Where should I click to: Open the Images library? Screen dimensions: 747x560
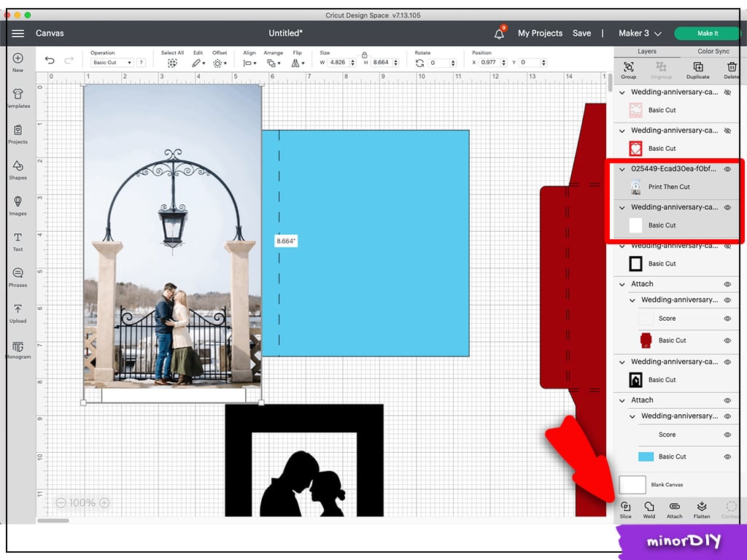pyautogui.click(x=18, y=206)
